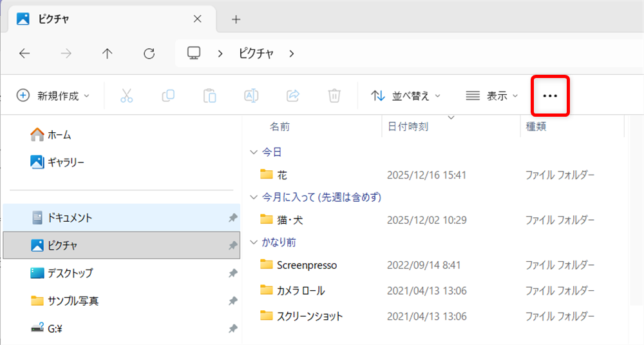Open the 並べ替え sort dropdown
The height and width of the screenshot is (345, 644).
[405, 96]
